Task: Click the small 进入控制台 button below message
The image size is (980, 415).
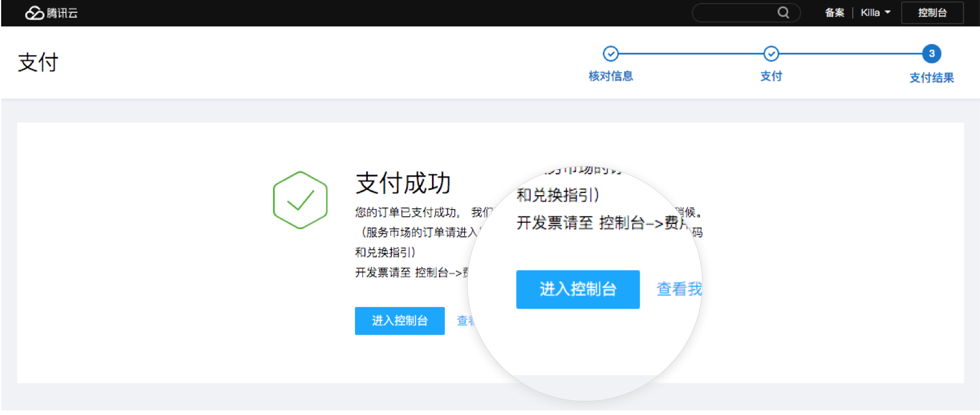Action: [x=400, y=321]
